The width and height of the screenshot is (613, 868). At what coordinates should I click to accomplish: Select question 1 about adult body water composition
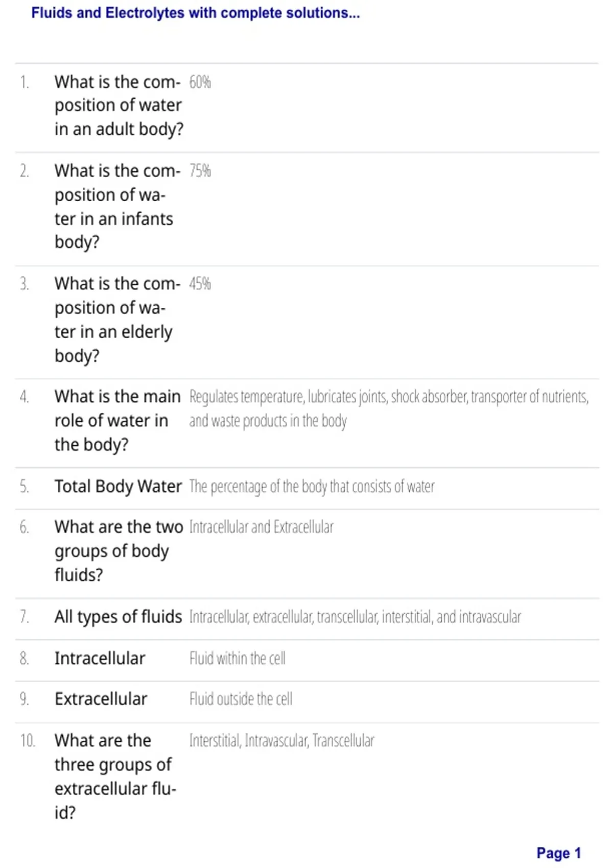(x=119, y=105)
